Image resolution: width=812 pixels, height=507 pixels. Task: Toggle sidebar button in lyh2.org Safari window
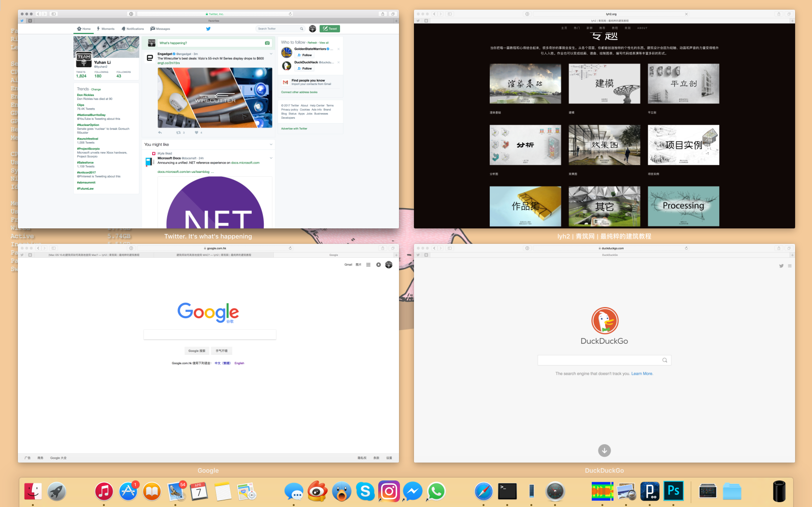point(450,14)
